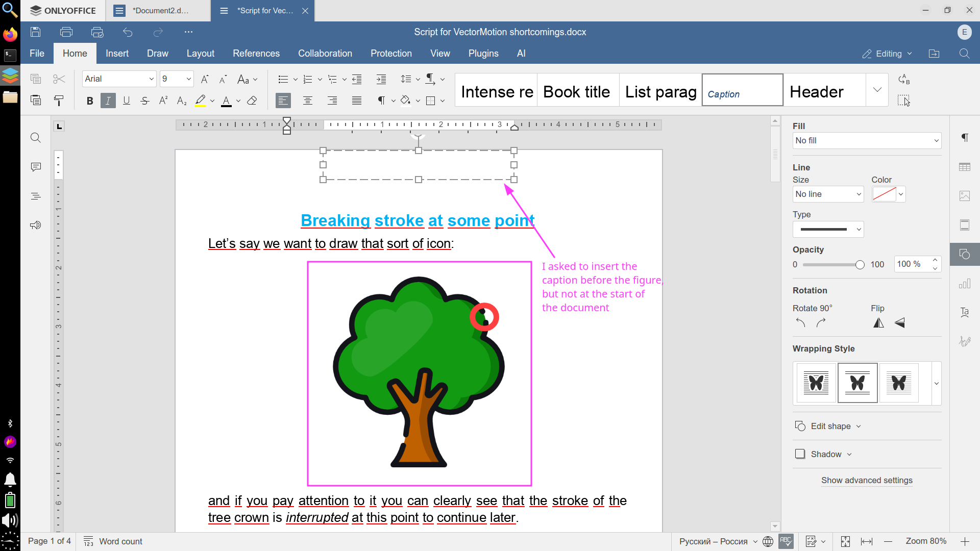Print the document with printer icon
This screenshot has height=551, width=980.
click(66, 32)
